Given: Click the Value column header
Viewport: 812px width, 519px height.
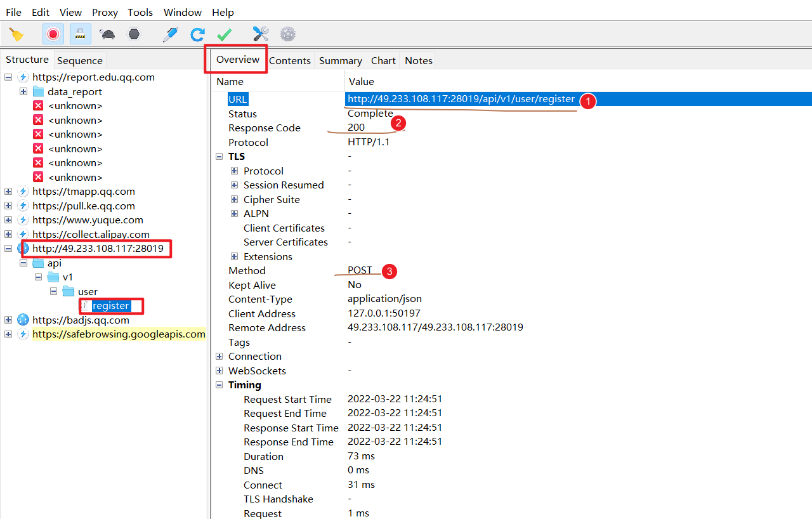Looking at the screenshot, I should point(362,81).
